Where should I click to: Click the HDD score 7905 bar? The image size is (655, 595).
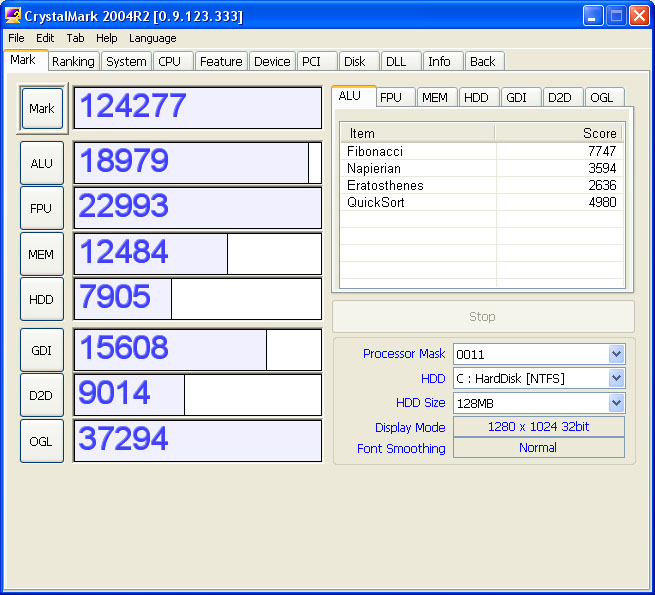[x=198, y=299]
